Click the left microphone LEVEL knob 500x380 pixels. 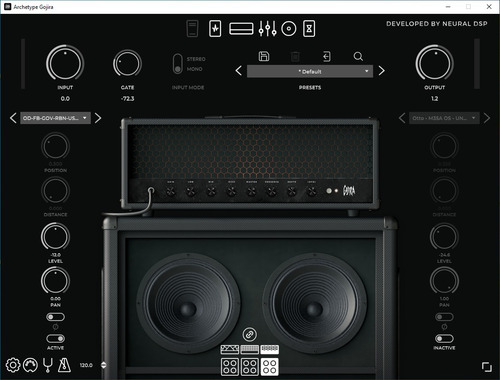[55, 236]
